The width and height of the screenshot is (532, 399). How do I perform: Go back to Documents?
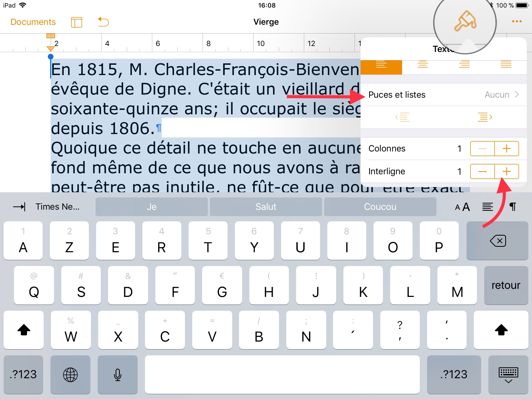33,22
